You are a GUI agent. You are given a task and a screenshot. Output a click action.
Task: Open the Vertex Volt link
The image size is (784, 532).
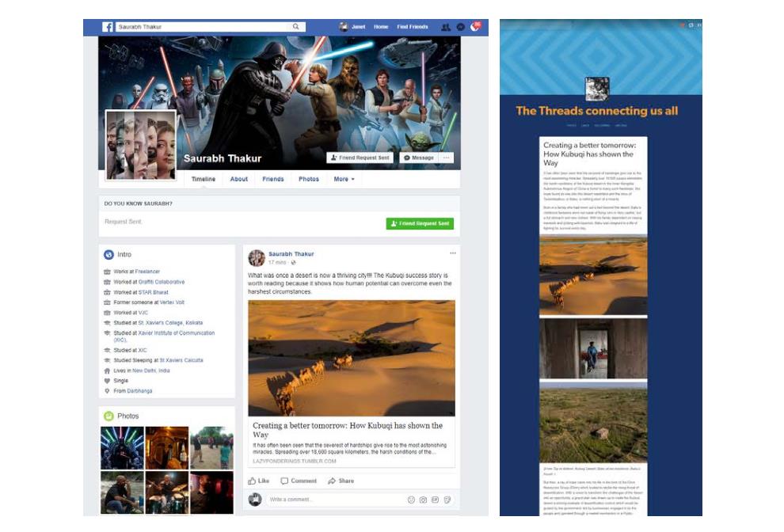172,302
